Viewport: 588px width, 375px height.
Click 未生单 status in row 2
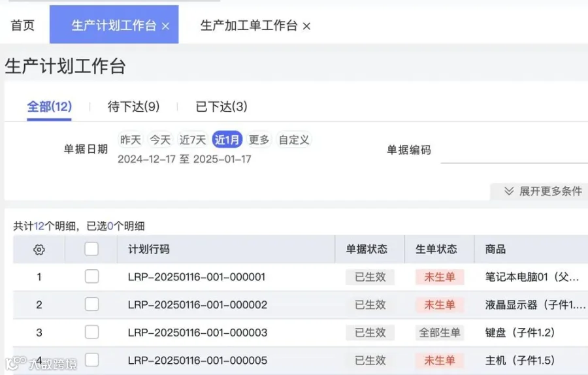pyautogui.click(x=440, y=304)
